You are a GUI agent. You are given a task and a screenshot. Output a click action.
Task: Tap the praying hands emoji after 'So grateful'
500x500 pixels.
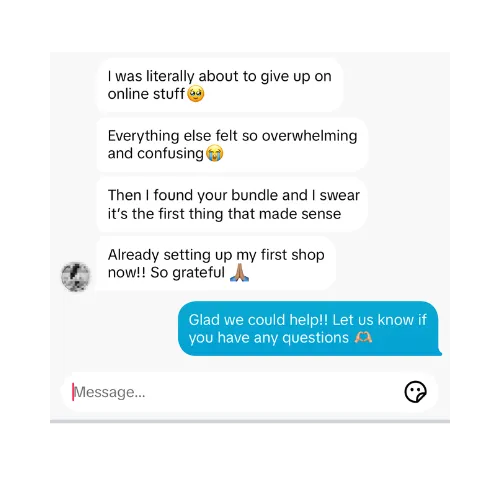click(240, 272)
